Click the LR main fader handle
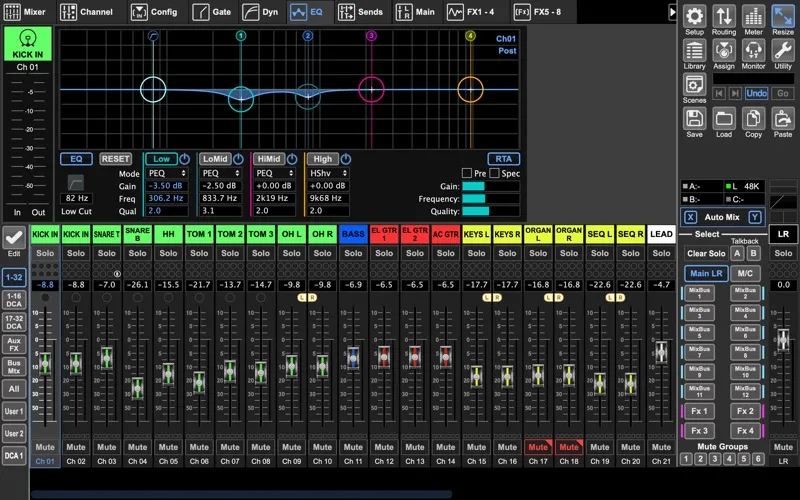This screenshot has height=500, width=800. coord(783,340)
